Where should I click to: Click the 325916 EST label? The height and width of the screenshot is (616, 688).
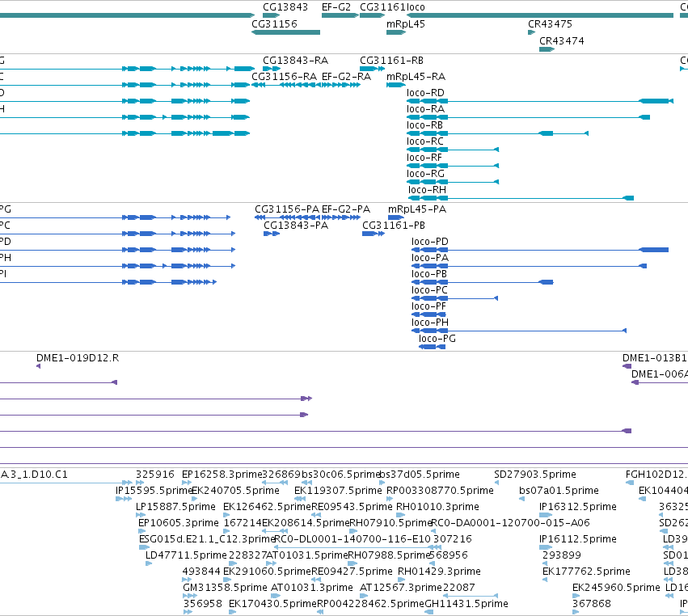(155, 475)
